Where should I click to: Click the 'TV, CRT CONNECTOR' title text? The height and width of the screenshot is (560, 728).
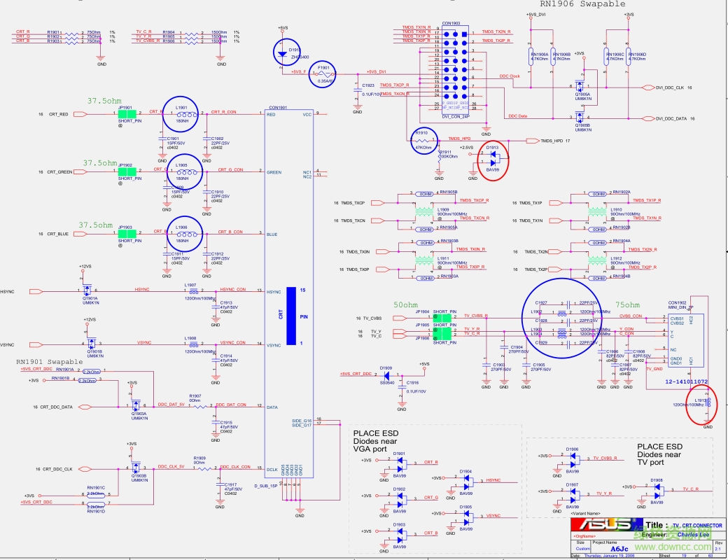coord(697,526)
